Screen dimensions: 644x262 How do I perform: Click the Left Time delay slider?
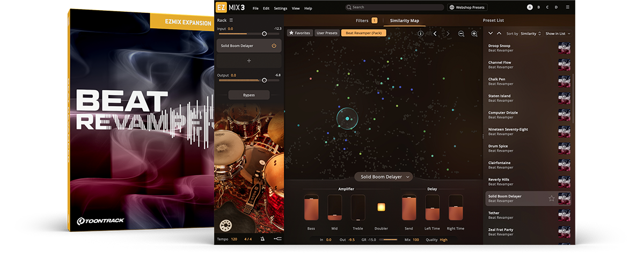pyautogui.click(x=433, y=208)
